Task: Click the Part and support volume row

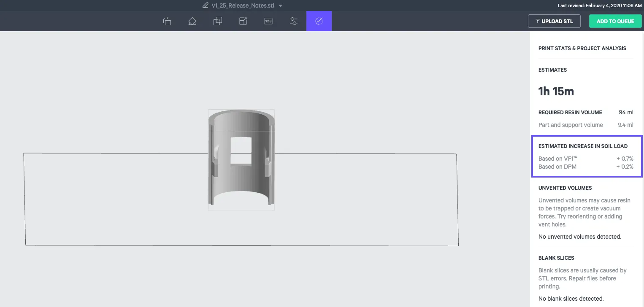Action: pyautogui.click(x=586, y=125)
